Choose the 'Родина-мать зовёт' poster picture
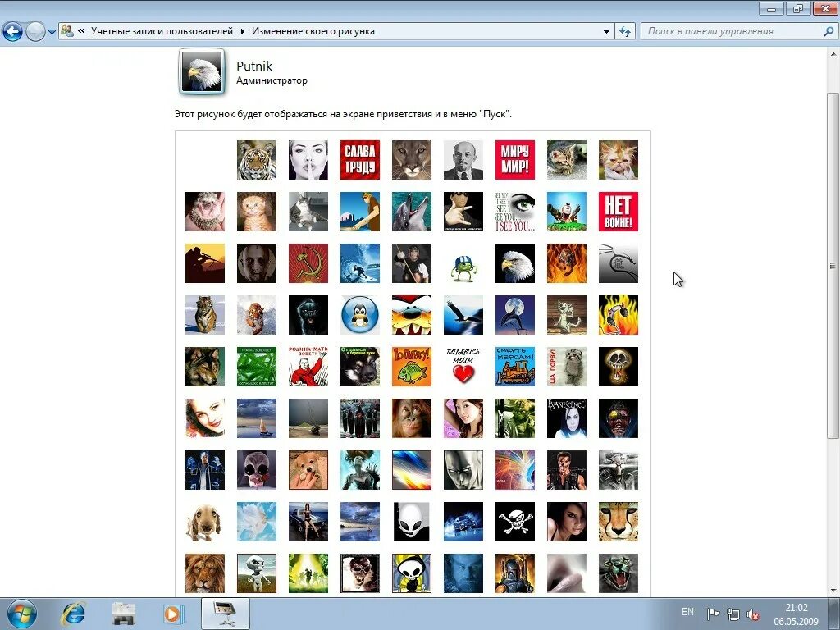Screen dimensions: 840x630 (308, 367)
